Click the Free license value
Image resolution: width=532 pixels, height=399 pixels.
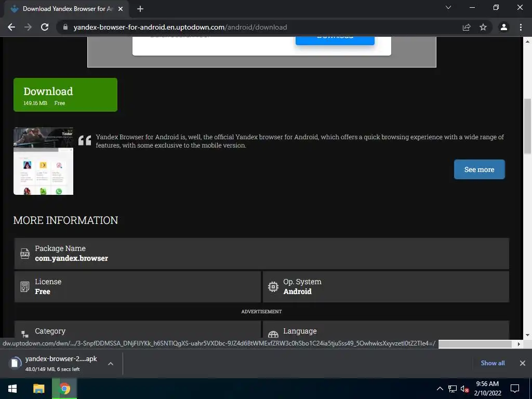[x=43, y=291]
